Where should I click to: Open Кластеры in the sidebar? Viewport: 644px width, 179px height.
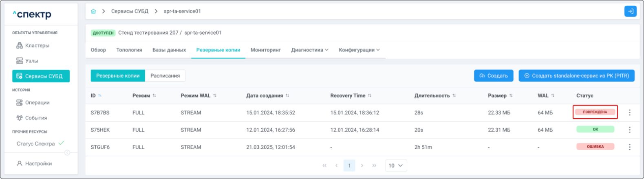point(37,46)
